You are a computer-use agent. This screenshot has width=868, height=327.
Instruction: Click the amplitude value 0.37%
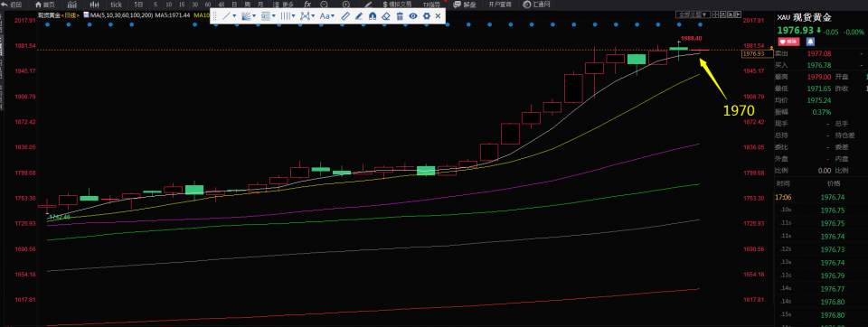click(822, 112)
